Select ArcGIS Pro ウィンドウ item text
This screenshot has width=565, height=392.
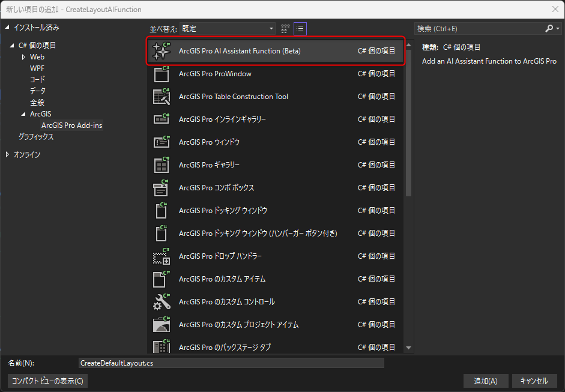210,142
